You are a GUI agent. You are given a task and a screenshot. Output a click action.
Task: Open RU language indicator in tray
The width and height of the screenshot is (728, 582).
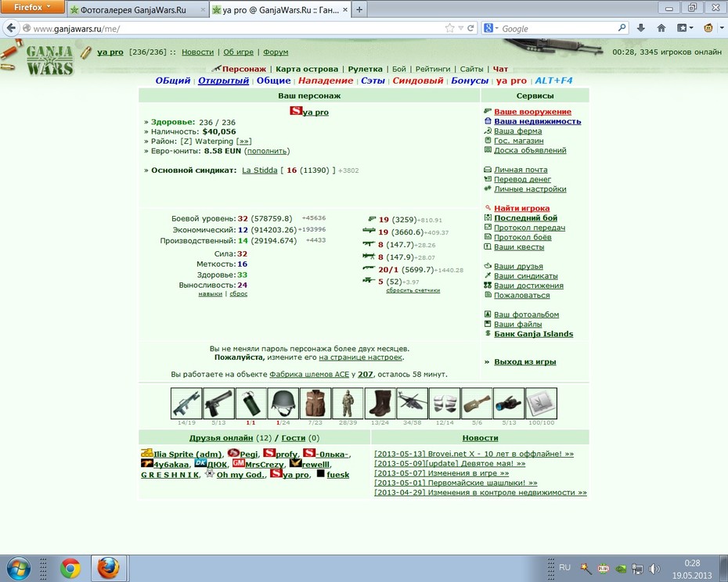564,568
